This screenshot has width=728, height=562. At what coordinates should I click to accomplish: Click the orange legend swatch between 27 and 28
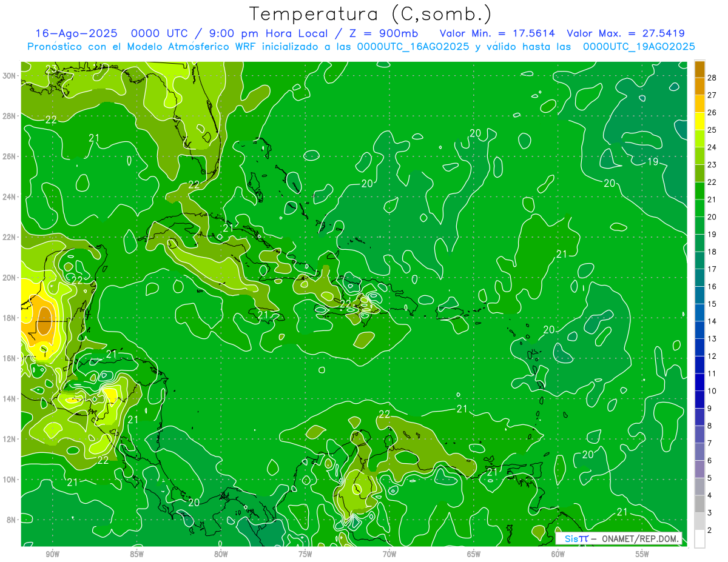coord(700,86)
